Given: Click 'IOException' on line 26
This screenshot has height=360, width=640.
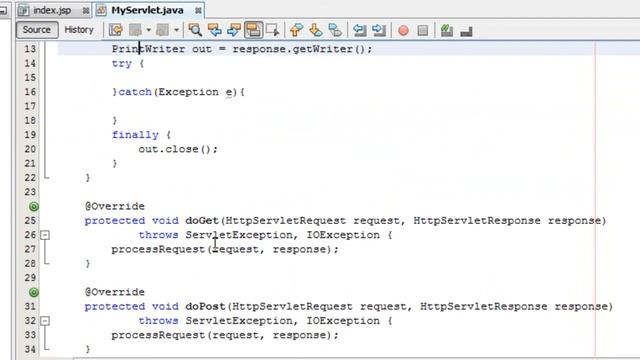Looking at the screenshot, I should click(343, 235).
